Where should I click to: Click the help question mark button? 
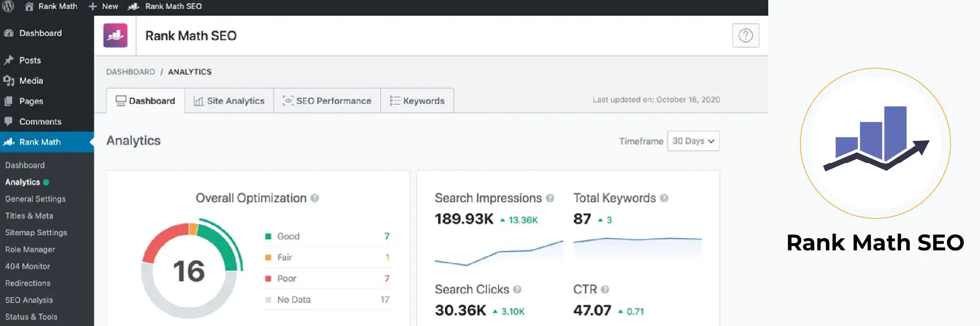tap(746, 36)
